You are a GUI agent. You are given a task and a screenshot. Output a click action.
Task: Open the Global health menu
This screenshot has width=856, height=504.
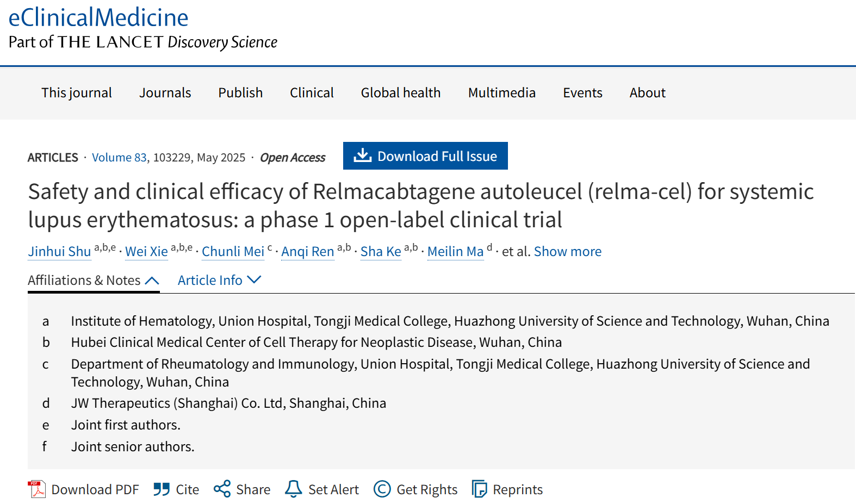click(x=401, y=93)
